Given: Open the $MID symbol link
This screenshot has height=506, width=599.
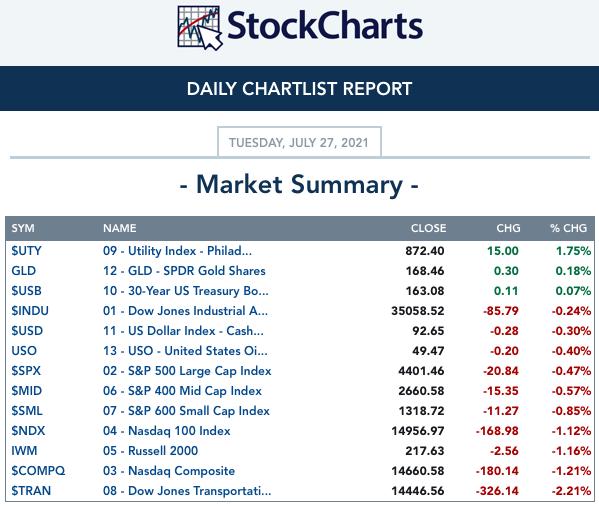Looking at the screenshot, I should 26,391.
